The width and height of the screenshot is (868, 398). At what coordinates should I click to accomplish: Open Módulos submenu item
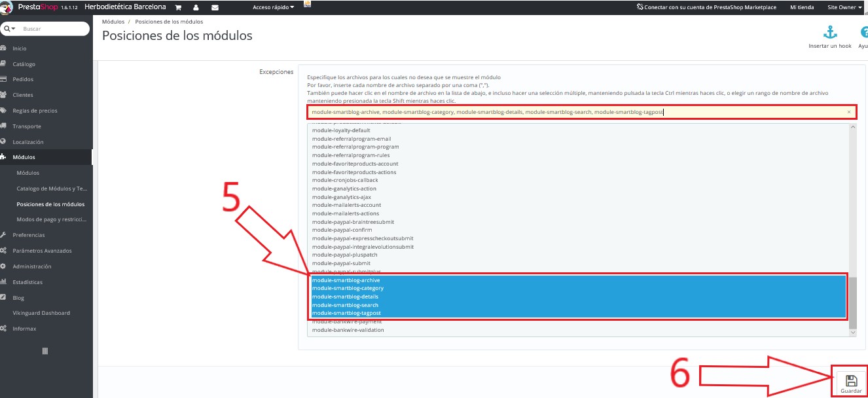click(x=28, y=173)
